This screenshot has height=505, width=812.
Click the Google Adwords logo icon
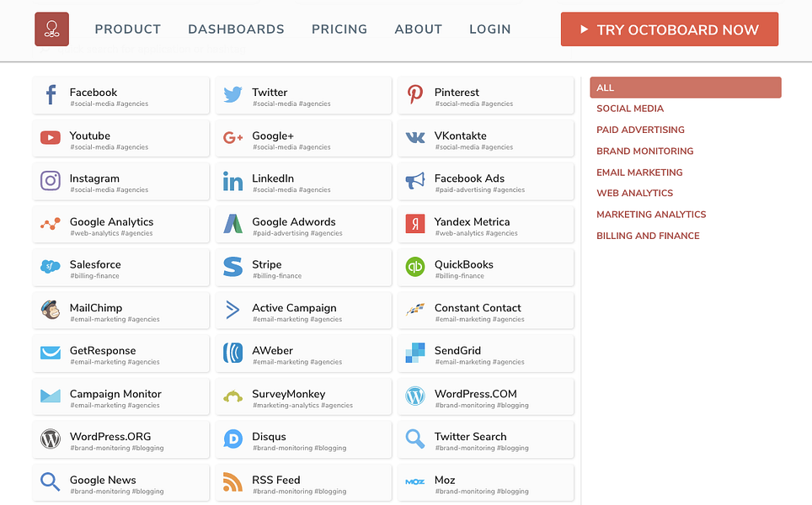click(233, 224)
